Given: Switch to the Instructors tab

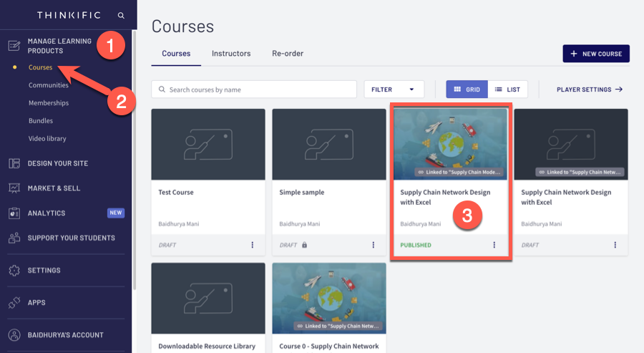Looking at the screenshot, I should [231, 54].
